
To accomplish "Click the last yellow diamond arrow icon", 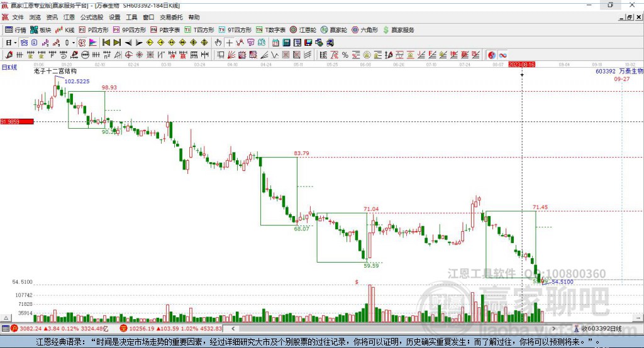I will (x=204, y=43).
